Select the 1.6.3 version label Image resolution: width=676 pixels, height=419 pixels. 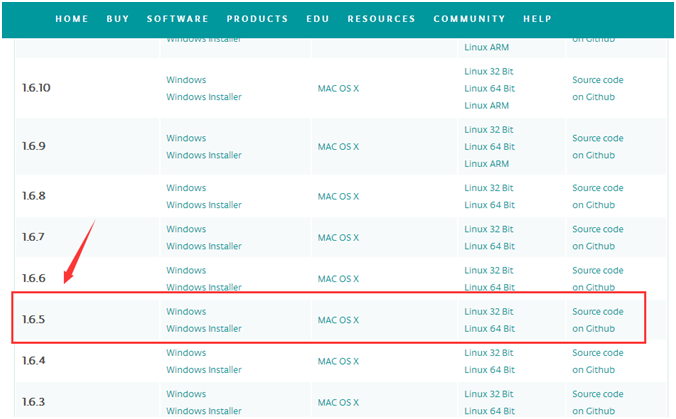(x=34, y=402)
